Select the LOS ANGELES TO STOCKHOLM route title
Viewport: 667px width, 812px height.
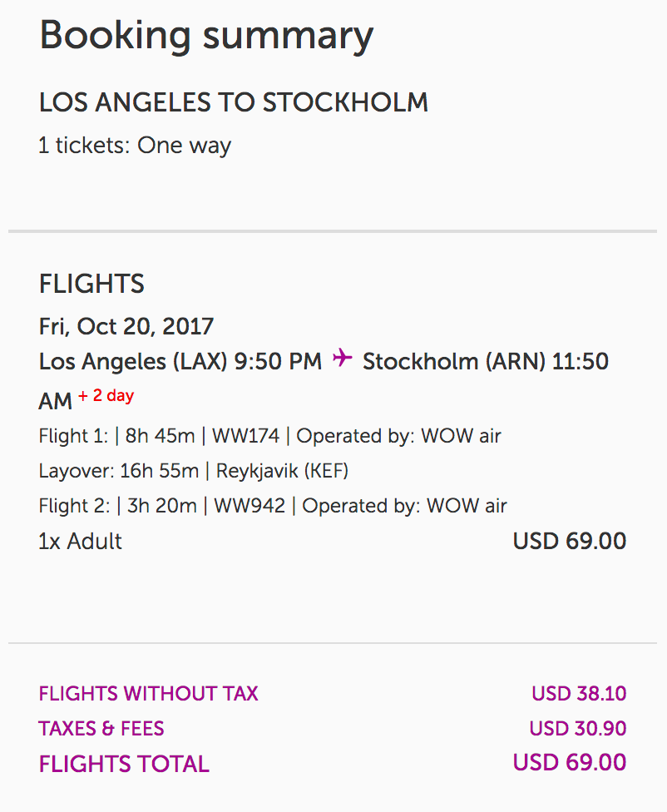click(234, 103)
